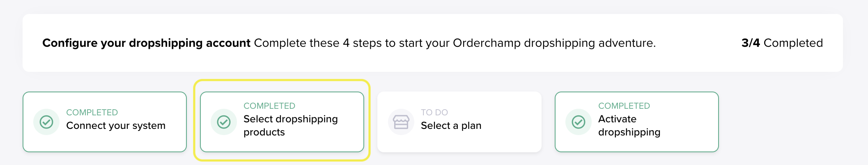The width and height of the screenshot is (868, 165).
Task: Select the yellow-highlighted dropshipping products card
Action: [x=282, y=122]
